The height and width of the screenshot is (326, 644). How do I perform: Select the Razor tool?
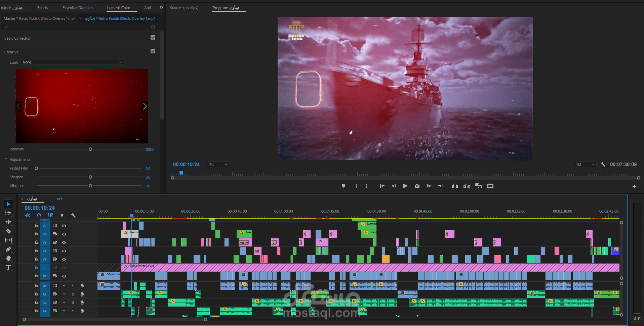[8, 231]
